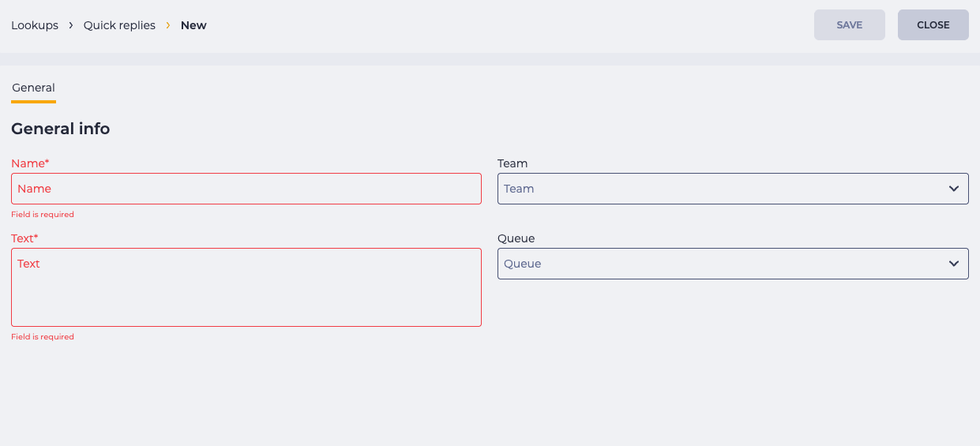The image size is (980, 446).
Task: Click the General info heading
Action: (61, 129)
